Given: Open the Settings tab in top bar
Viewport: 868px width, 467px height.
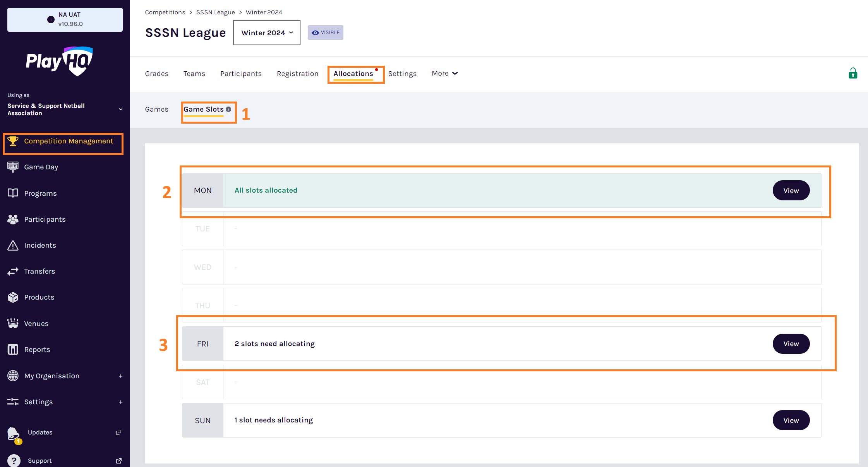Looking at the screenshot, I should tap(403, 74).
